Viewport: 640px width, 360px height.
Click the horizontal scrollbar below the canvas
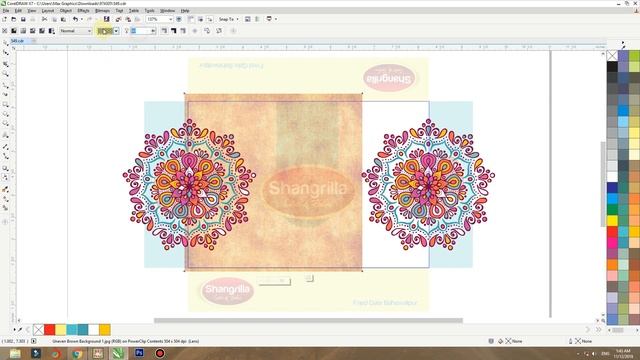click(x=308, y=320)
